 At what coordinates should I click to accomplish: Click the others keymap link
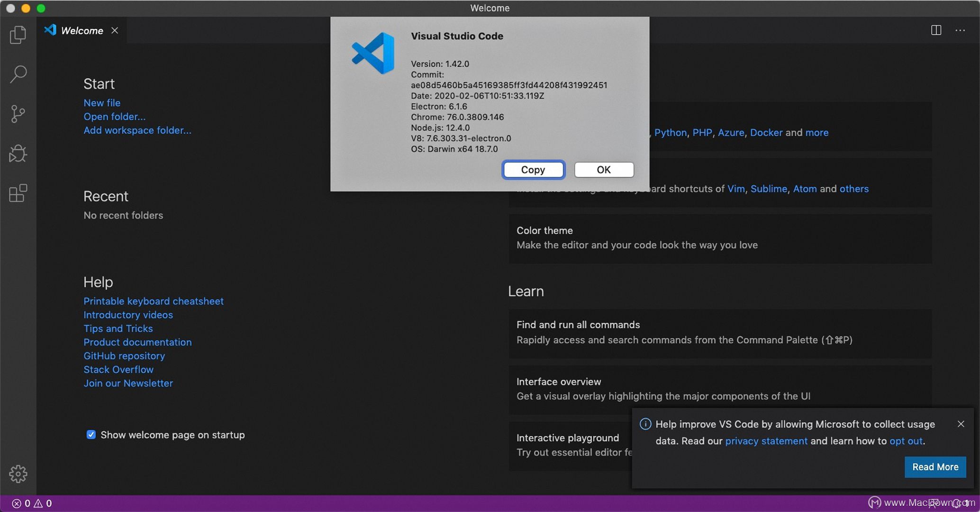854,189
